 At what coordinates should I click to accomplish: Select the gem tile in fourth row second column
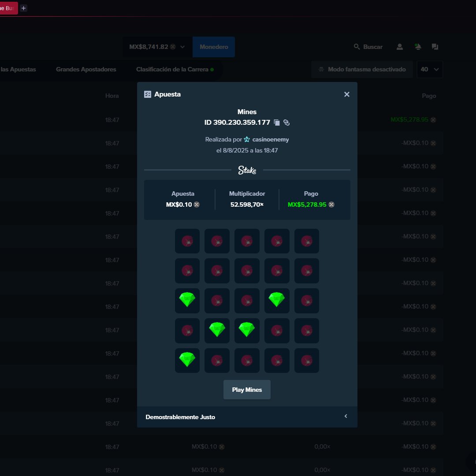pyautogui.click(x=217, y=331)
